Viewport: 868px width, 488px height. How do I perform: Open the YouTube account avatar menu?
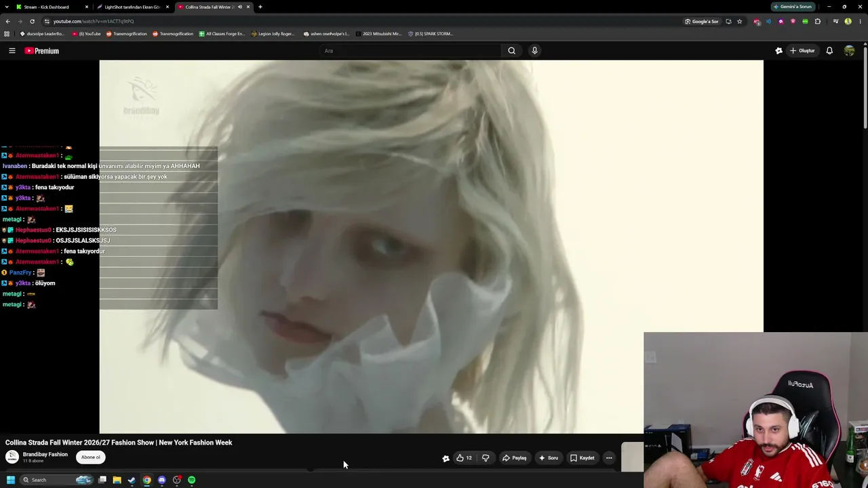pyautogui.click(x=849, y=51)
